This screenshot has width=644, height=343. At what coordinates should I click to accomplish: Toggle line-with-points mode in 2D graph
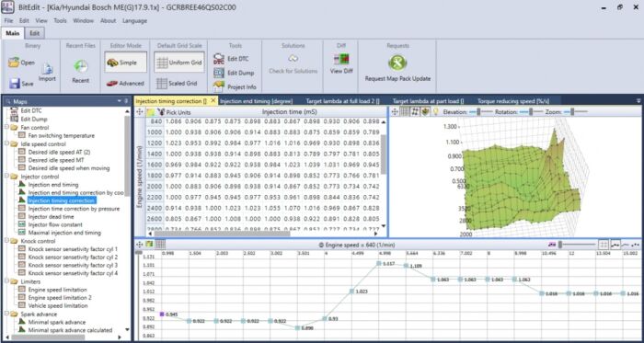pos(615,245)
